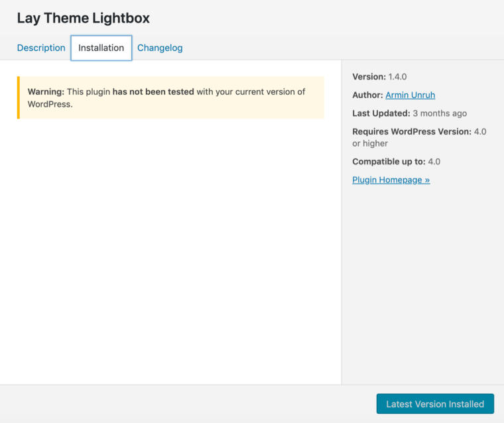Click 'WordPress.' at the end of the warning
The height and width of the screenshot is (423, 504).
coord(50,104)
